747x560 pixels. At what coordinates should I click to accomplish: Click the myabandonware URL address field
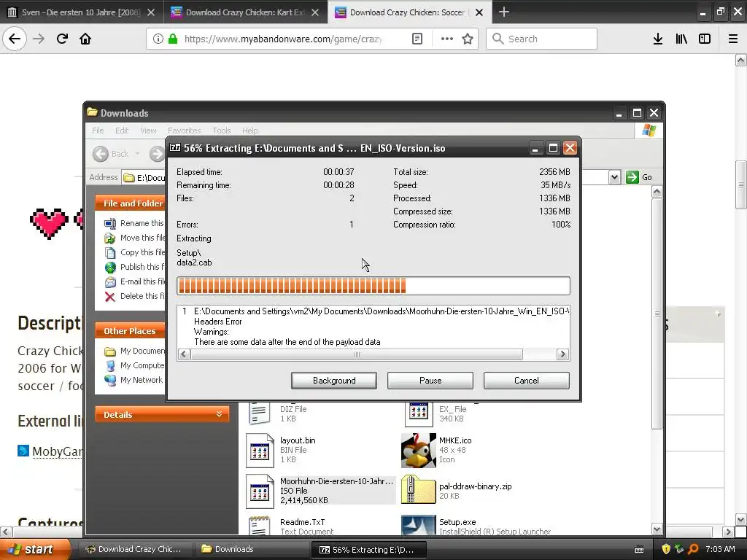pos(284,39)
